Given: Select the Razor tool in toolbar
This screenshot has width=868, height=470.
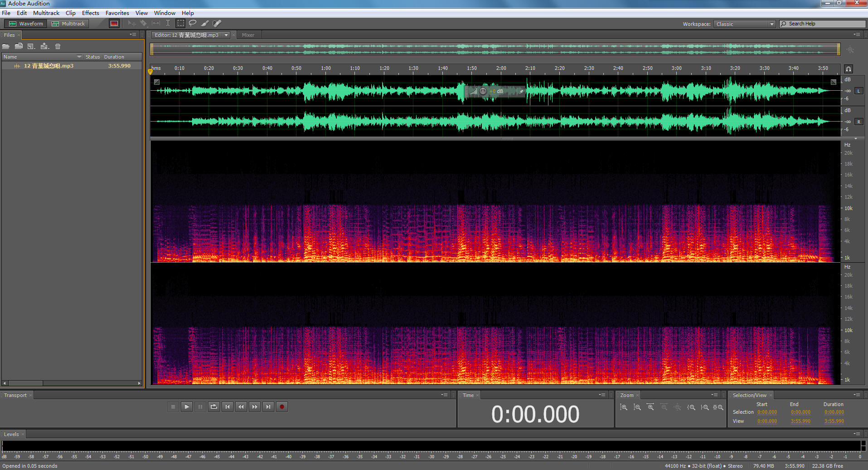Looking at the screenshot, I should [144, 23].
